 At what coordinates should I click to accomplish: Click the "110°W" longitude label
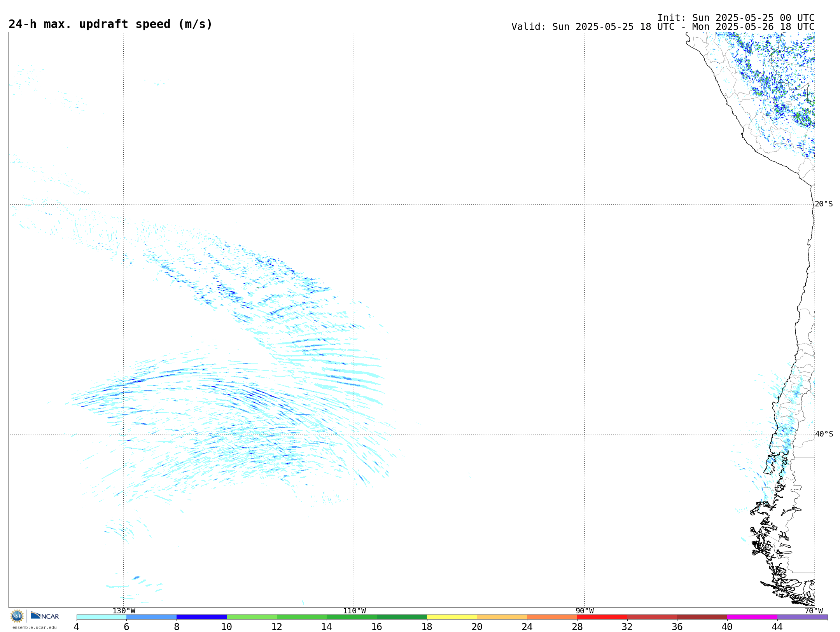pyautogui.click(x=354, y=611)
